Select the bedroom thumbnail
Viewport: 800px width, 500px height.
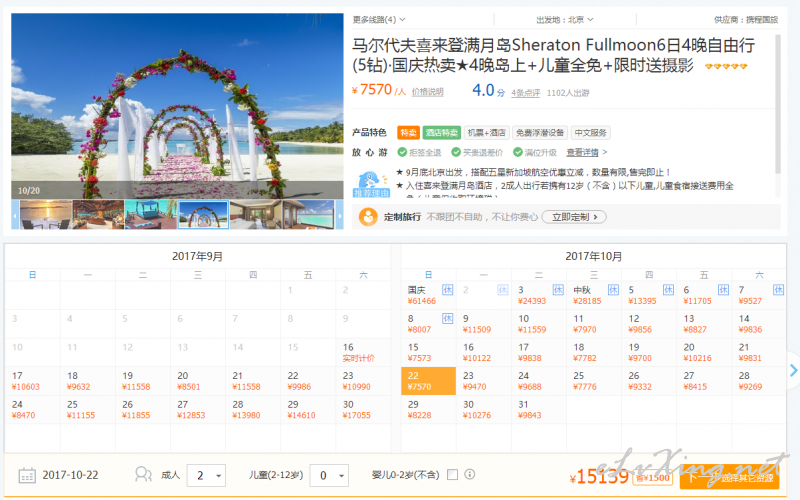pyautogui.click(x=256, y=214)
